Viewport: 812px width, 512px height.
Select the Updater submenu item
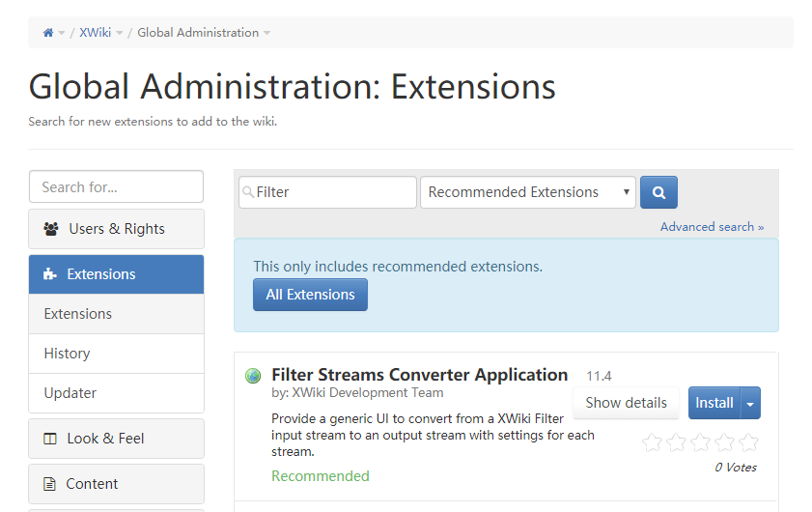pos(70,393)
